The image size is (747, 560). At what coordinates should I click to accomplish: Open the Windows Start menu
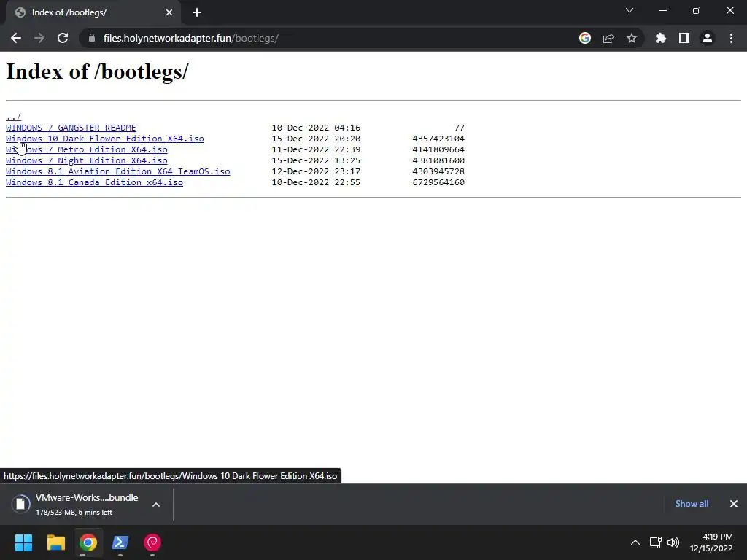pos(23,542)
